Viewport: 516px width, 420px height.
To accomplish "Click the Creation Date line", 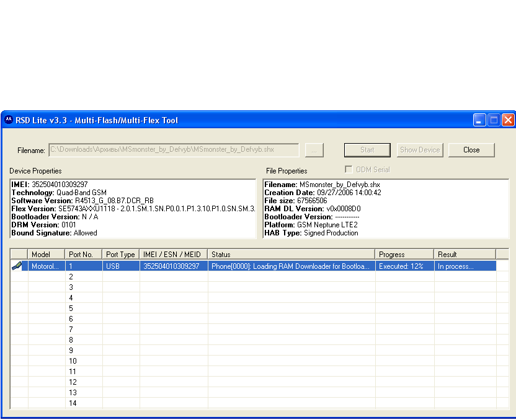I will pos(323,193).
